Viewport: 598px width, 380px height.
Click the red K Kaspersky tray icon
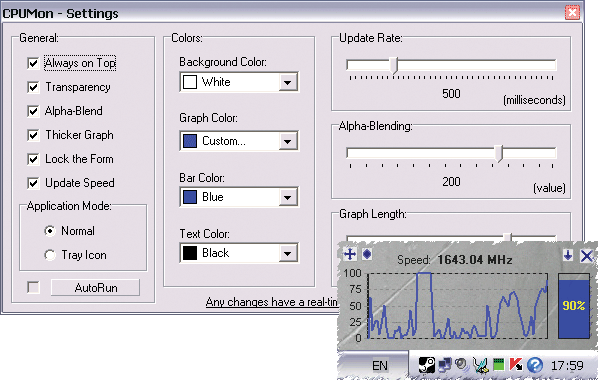516,365
